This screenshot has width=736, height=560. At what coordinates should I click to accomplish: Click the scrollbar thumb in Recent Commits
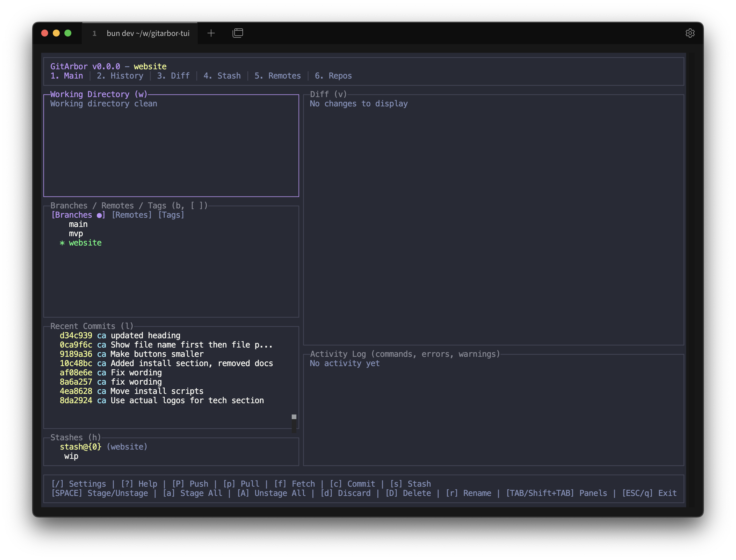tap(294, 417)
